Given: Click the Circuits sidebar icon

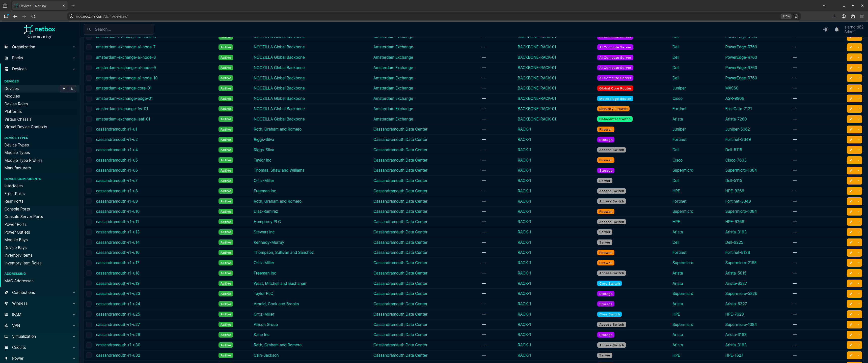Looking at the screenshot, I should tap(6, 348).
